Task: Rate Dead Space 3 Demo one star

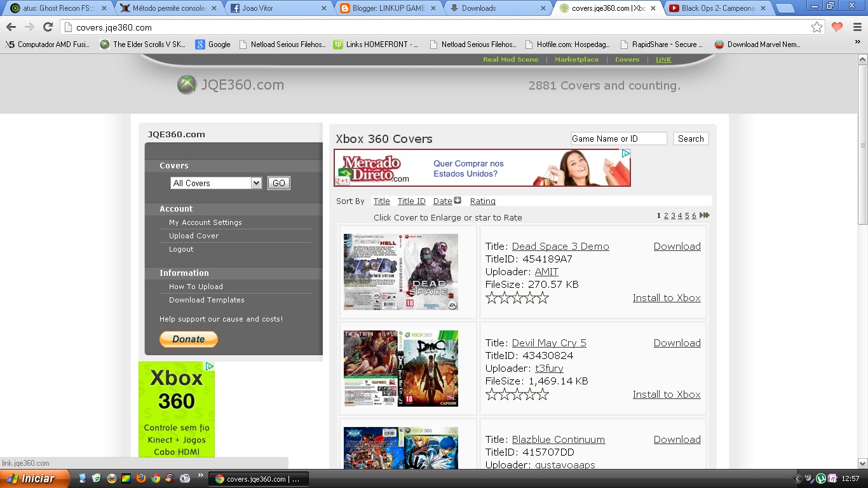Action: click(x=492, y=297)
